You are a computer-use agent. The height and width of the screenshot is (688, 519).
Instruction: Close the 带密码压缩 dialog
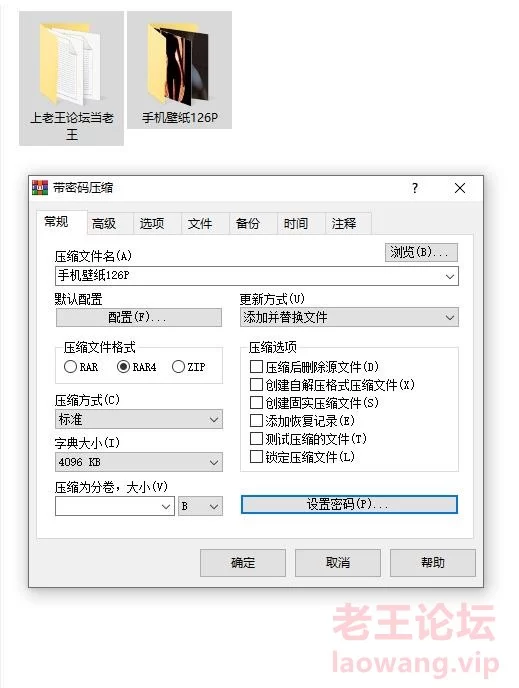pos(460,188)
